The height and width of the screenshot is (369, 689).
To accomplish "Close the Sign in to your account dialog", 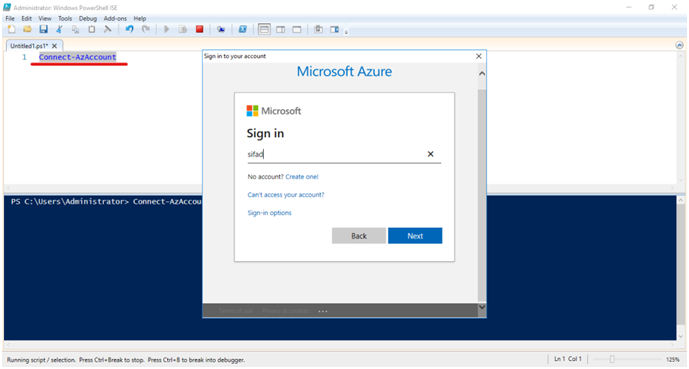I will click(x=479, y=56).
